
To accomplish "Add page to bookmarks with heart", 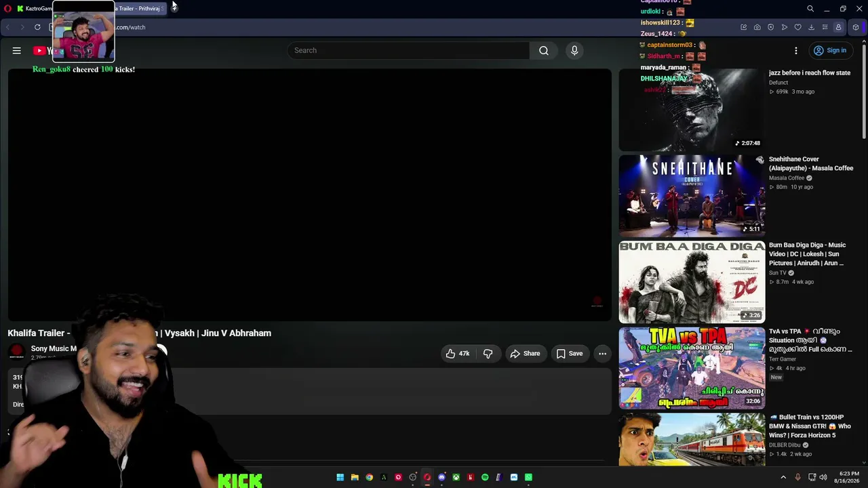I will pos(798,27).
